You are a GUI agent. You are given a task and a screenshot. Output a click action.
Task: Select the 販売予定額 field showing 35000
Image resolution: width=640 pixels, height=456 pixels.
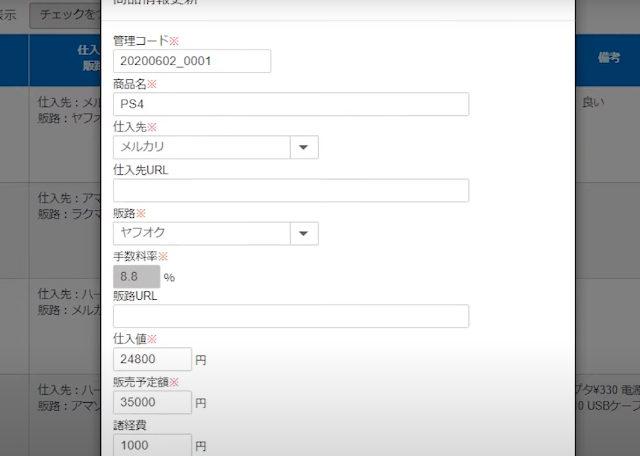(152, 402)
